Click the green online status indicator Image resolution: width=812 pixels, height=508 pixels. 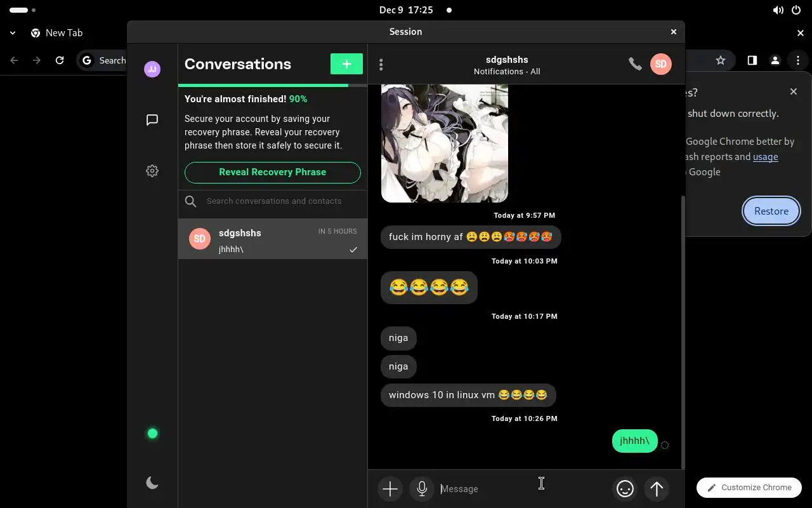pyautogui.click(x=152, y=434)
